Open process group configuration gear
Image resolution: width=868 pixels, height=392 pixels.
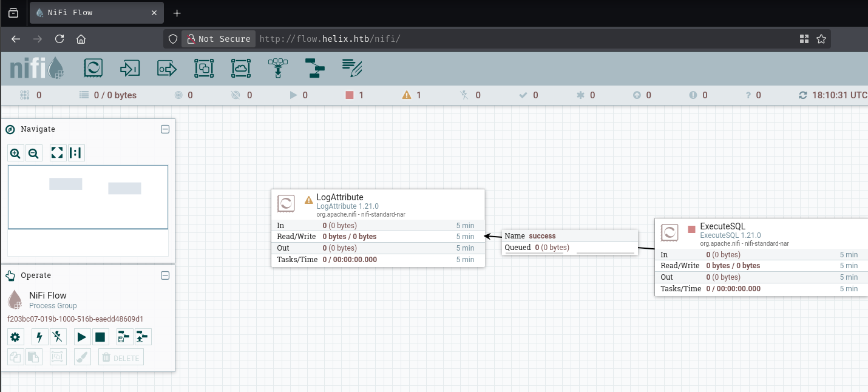click(16, 337)
